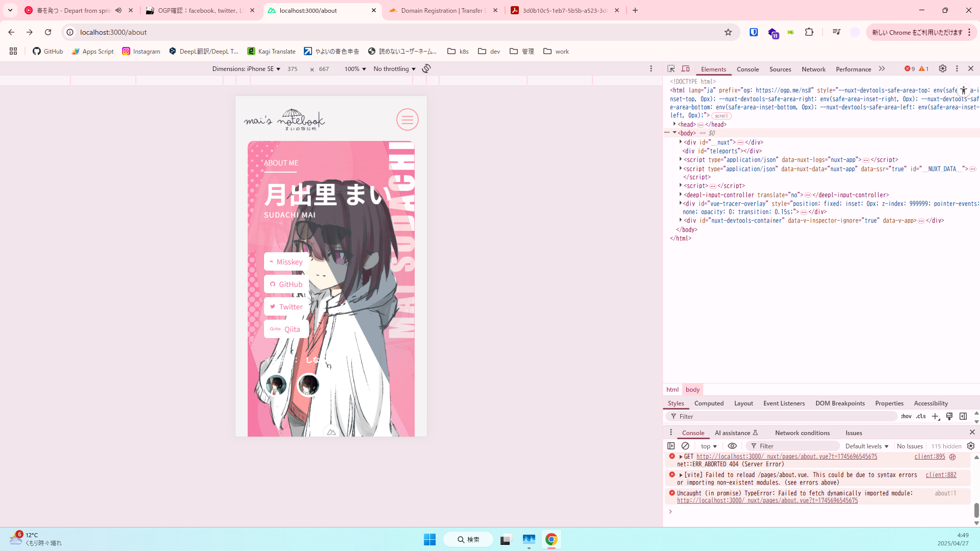Click the GitHub button on the page
The height and width of the screenshot is (551, 980).
(x=286, y=284)
